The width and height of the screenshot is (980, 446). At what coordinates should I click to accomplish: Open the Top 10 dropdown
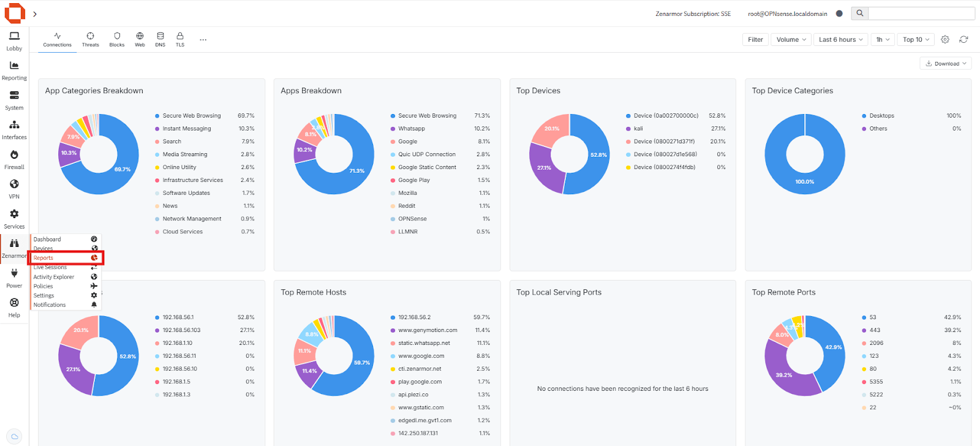coord(916,39)
